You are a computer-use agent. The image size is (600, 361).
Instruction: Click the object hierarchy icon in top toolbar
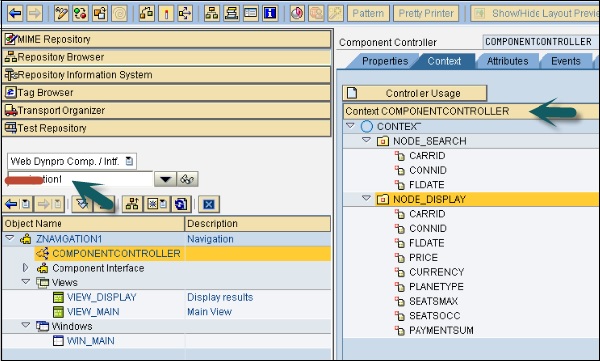pos(212,13)
